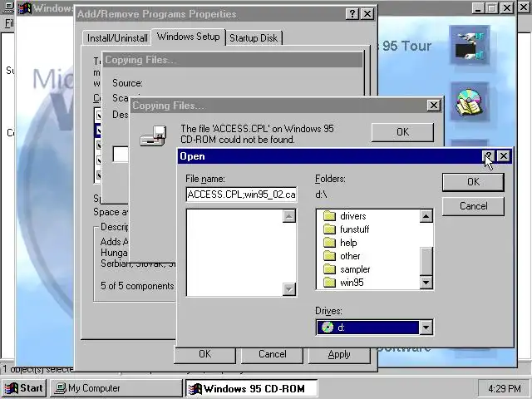Click the file list's down scroll arrow

tap(289, 289)
